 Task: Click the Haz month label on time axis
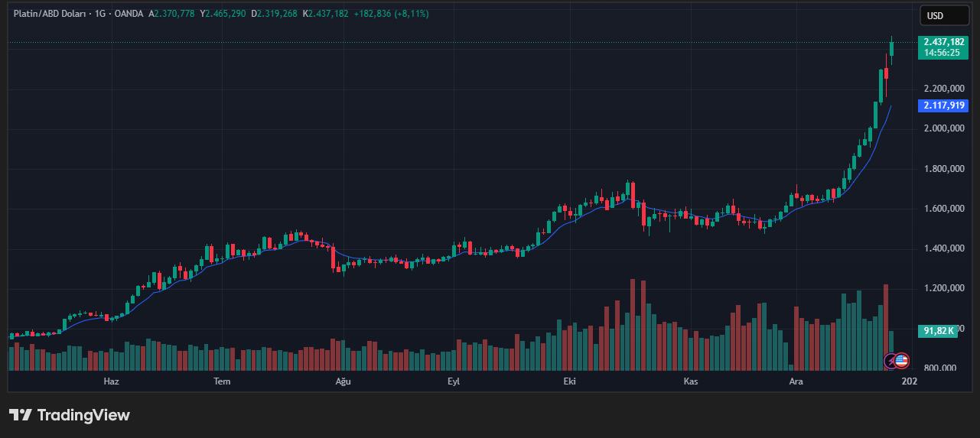[111, 381]
